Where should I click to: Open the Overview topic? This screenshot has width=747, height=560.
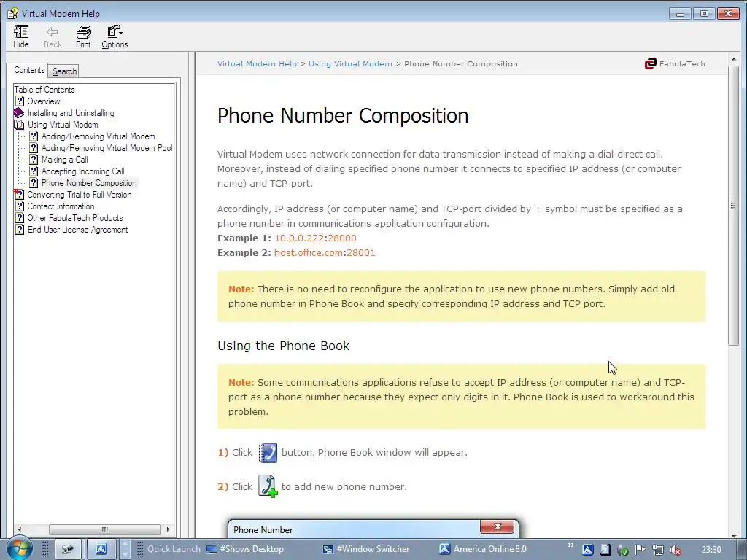tap(43, 101)
